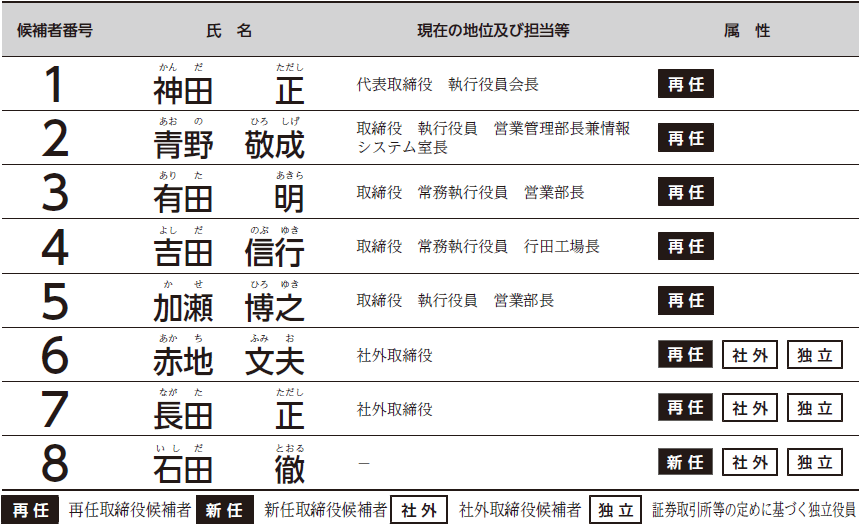Click the 再任 badge in 加瀬 博之's row

686,300
